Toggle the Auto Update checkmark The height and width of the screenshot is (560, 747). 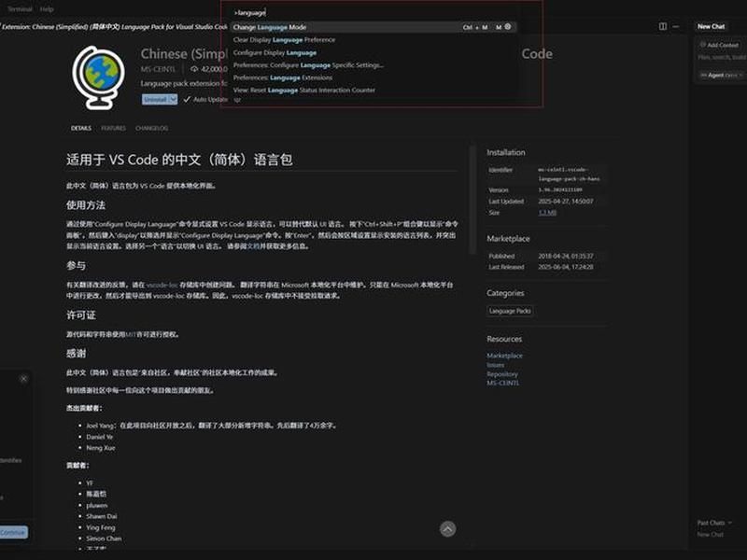click(187, 99)
